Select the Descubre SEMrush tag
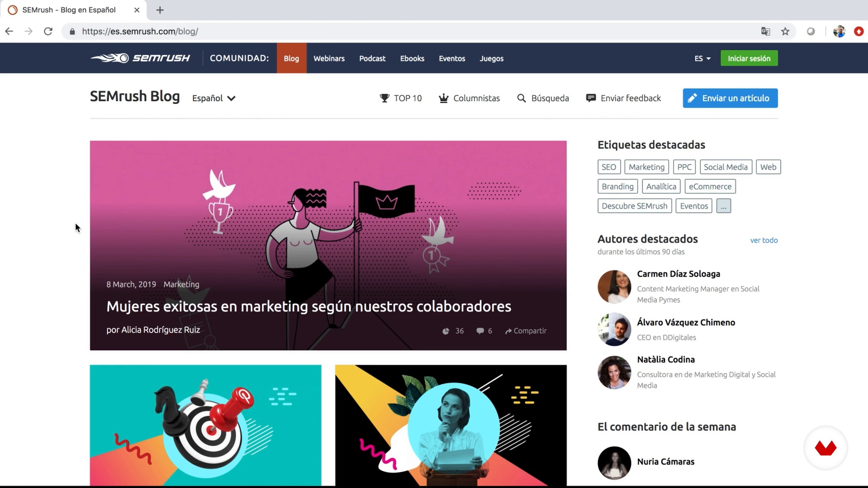 [634, 206]
